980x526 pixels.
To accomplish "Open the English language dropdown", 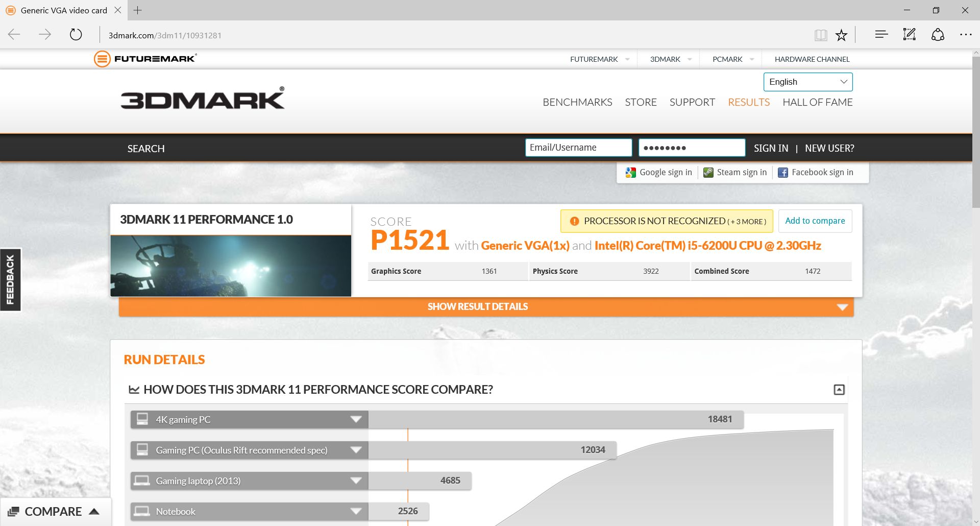I will point(808,82).
